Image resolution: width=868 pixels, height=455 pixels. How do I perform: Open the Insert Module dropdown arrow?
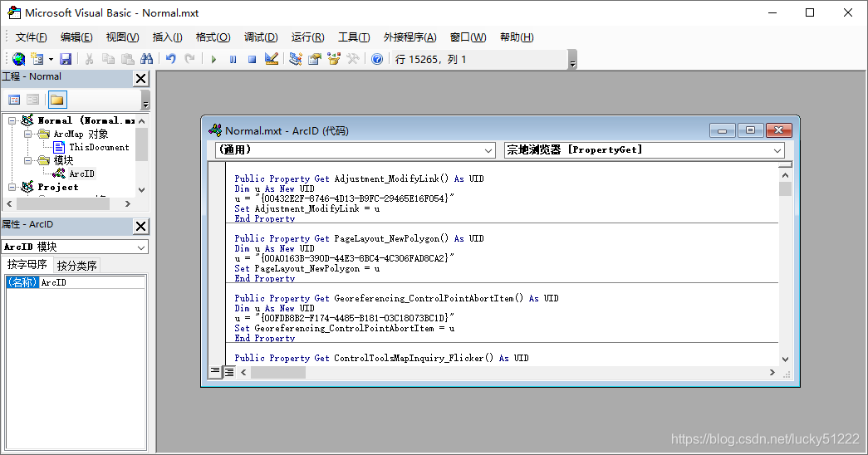pos(51,59)
